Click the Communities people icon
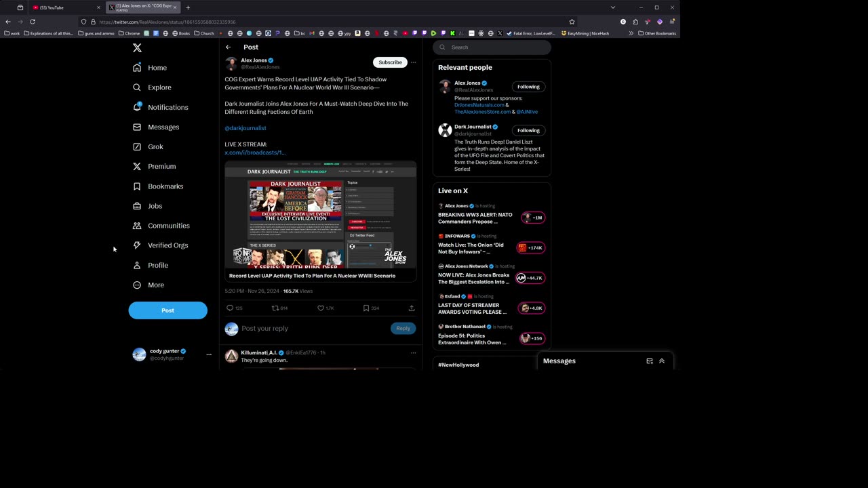The image size is (868, 488). coord(137,226)
